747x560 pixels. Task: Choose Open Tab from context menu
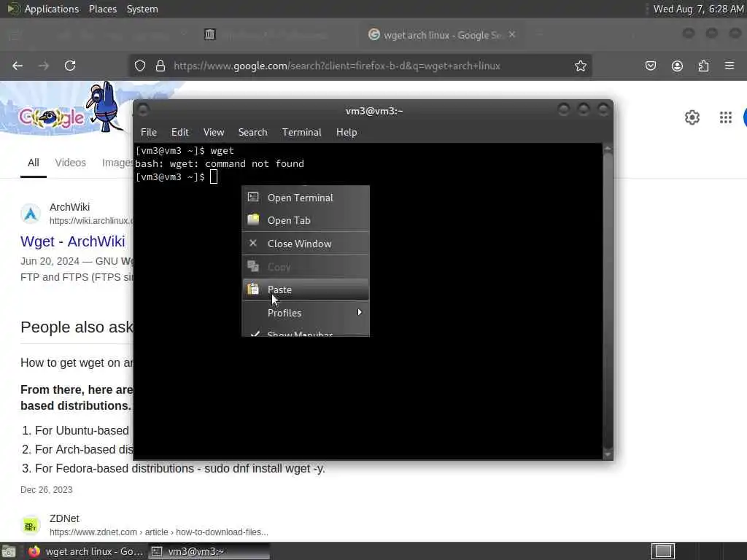pos(306,220)
